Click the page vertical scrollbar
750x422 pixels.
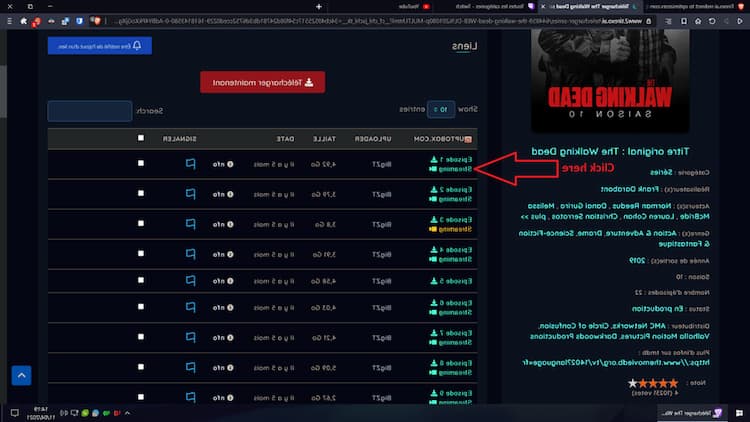coord(3,91)
